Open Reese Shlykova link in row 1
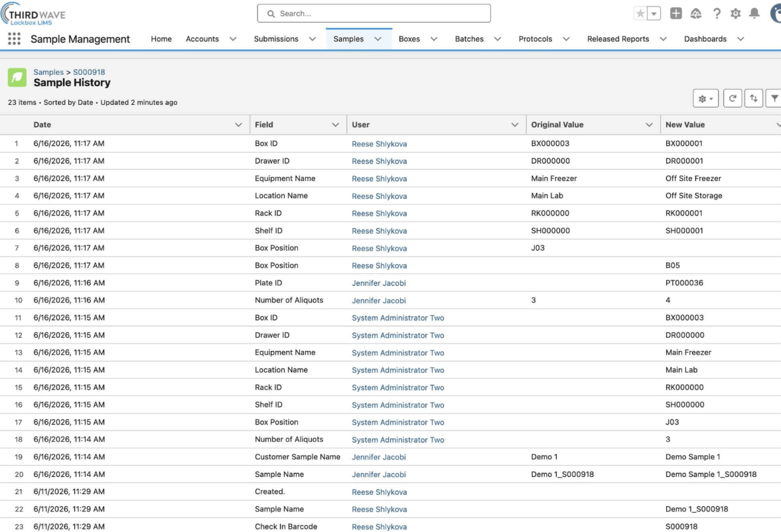The width and height of the screenshot is (781, 532). (x=379, y=144)
